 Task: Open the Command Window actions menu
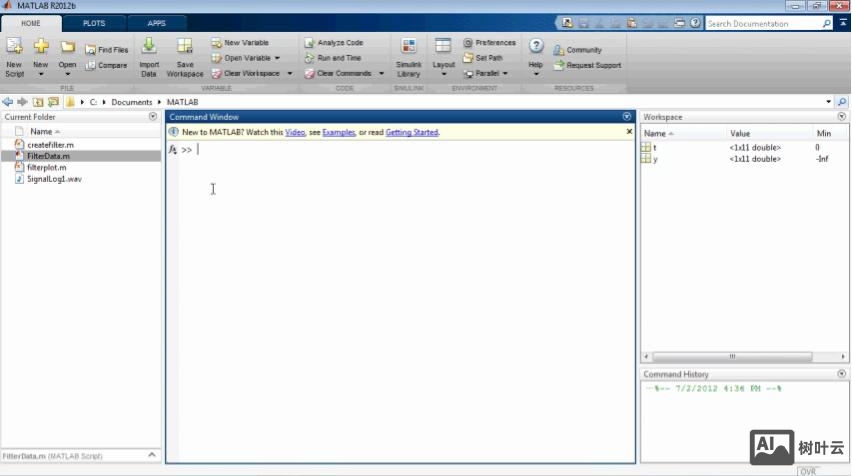(x=627, y=116)
